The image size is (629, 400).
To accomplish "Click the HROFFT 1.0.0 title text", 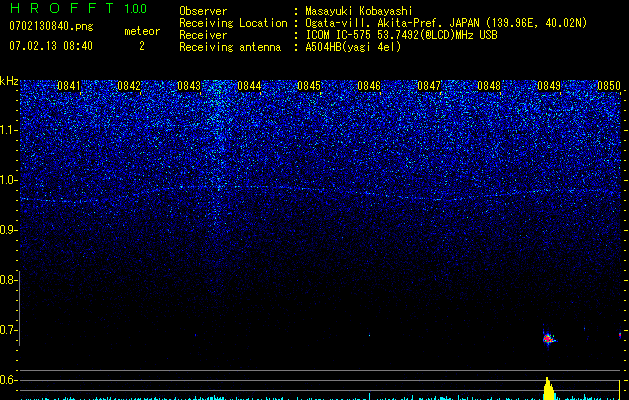I will (78, 8).
